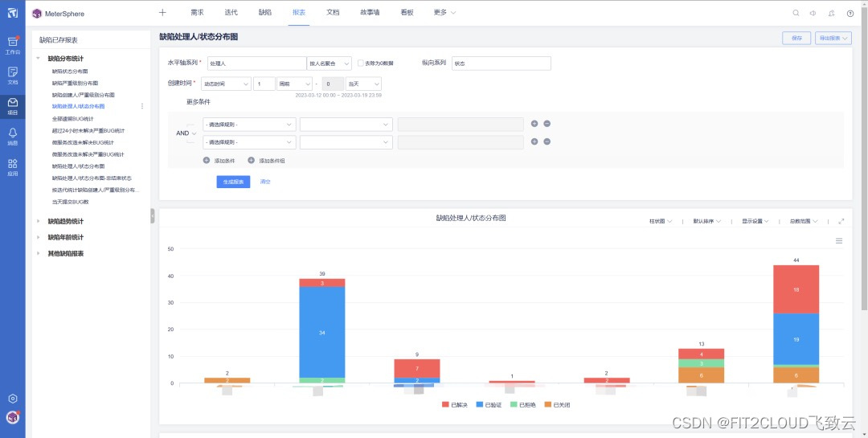868x438 pixels.
Task: Click the 纵向系列 状态 input field
Action: click(x=502, y=63)
